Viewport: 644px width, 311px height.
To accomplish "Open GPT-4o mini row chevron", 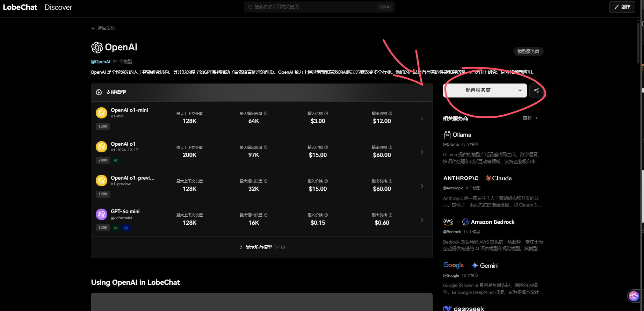I will 422,220.
